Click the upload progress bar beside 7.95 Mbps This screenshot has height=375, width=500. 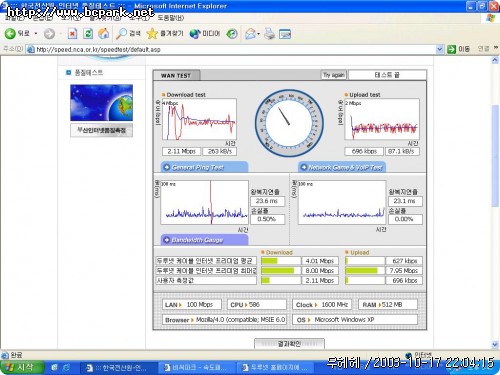[365, 271]
